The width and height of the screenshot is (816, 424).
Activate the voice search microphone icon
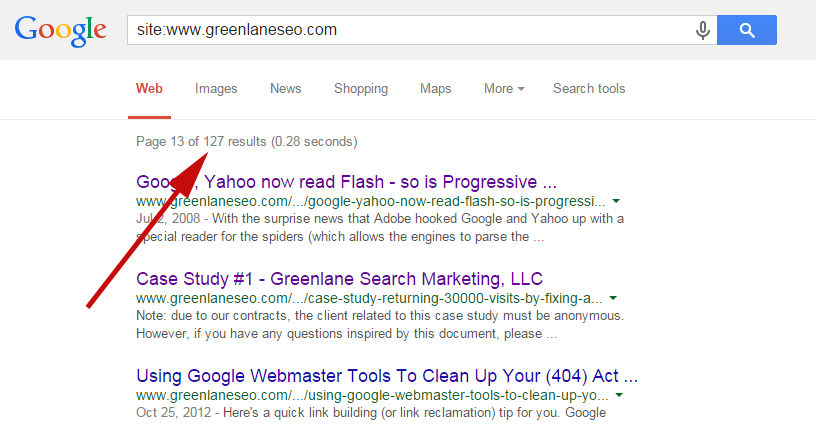[703, 30]
